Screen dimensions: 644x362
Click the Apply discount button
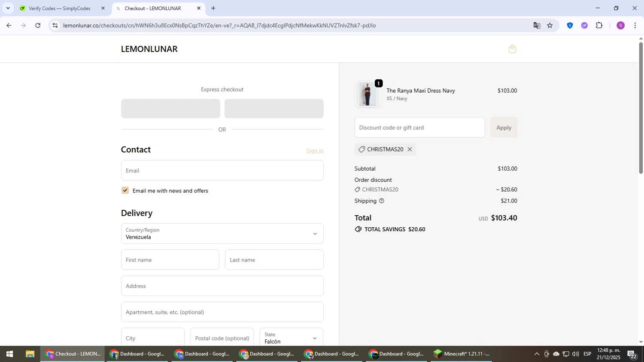click(504, 127)
